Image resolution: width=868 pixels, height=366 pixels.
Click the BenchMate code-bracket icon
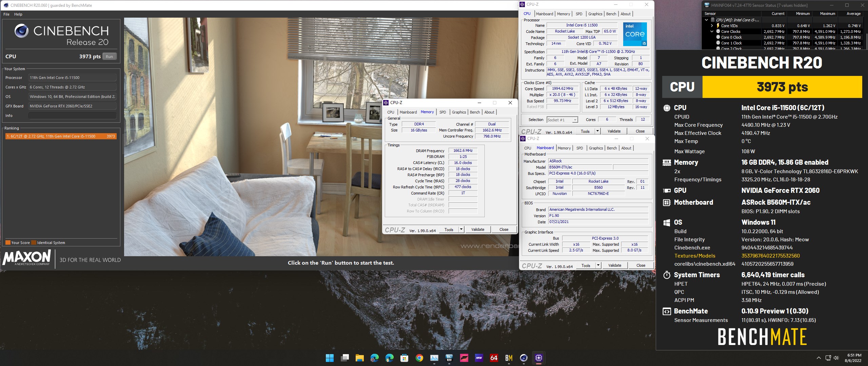tap(667, 311)
